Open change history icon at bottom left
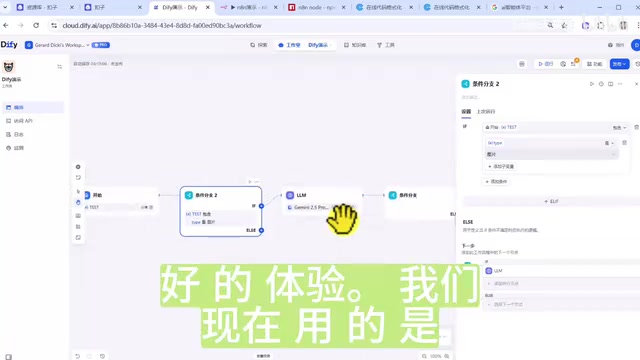Screen dimensions: 640x360 pyautogui.click(x=102, y=356)
